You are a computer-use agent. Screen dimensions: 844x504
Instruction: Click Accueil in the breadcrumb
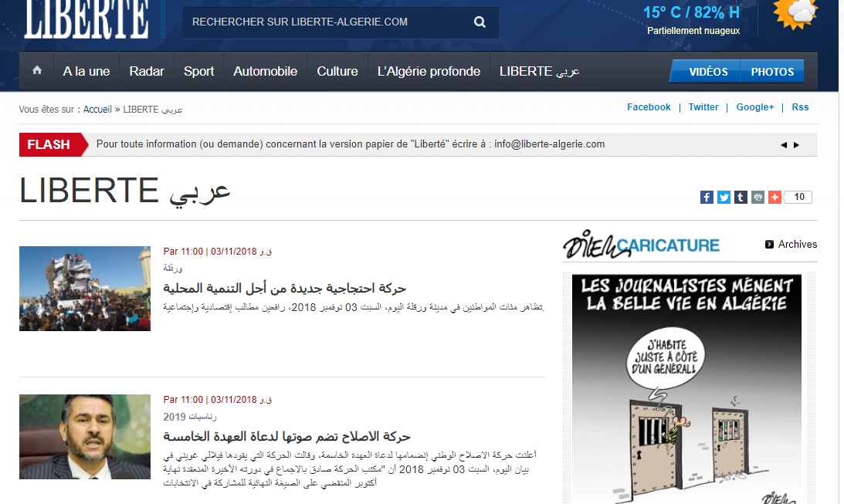tap(97, 110)
